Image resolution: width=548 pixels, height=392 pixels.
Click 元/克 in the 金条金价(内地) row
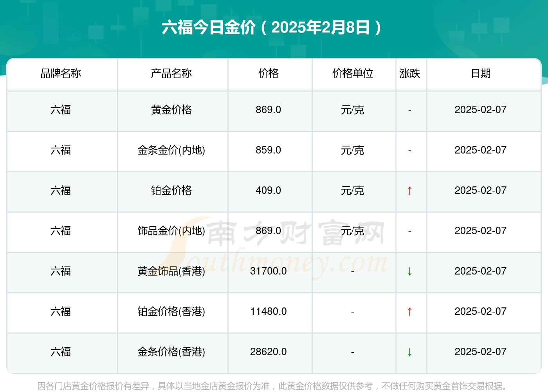(353, 150)
